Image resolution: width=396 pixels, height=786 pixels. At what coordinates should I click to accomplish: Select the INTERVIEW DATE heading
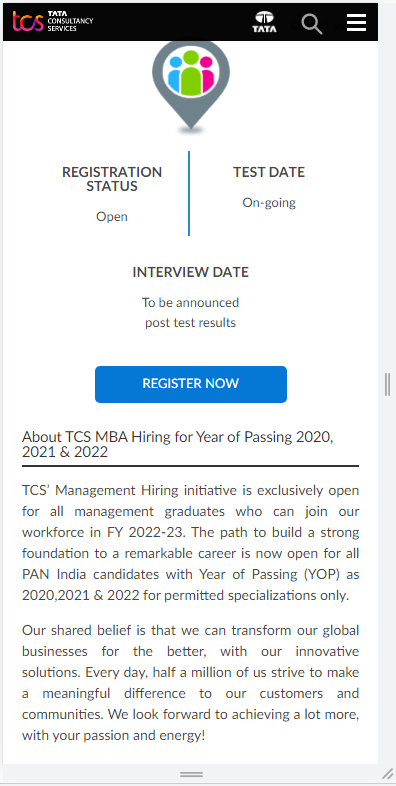(x=190, y=272)
